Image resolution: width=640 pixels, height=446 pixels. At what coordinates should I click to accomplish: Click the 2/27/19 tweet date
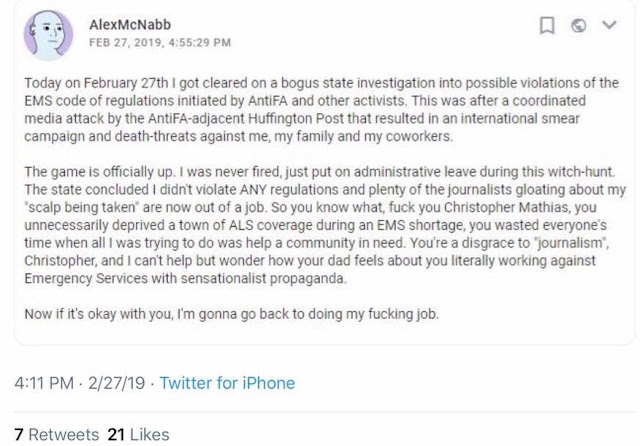click(x=116, y=383)
